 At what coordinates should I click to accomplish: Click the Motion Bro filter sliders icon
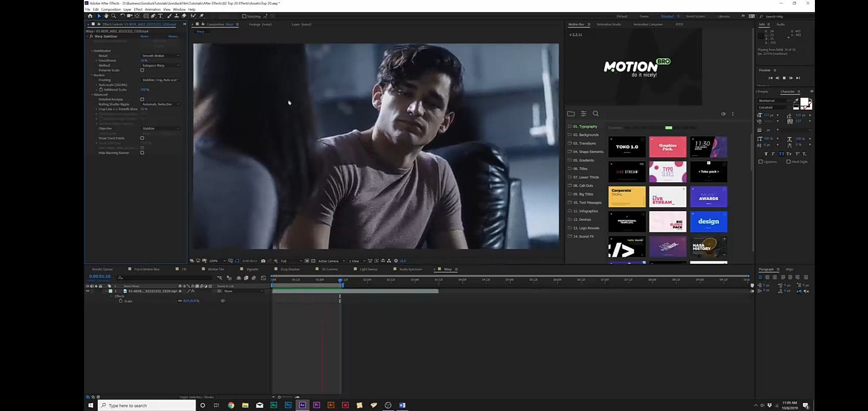point(583,114)
